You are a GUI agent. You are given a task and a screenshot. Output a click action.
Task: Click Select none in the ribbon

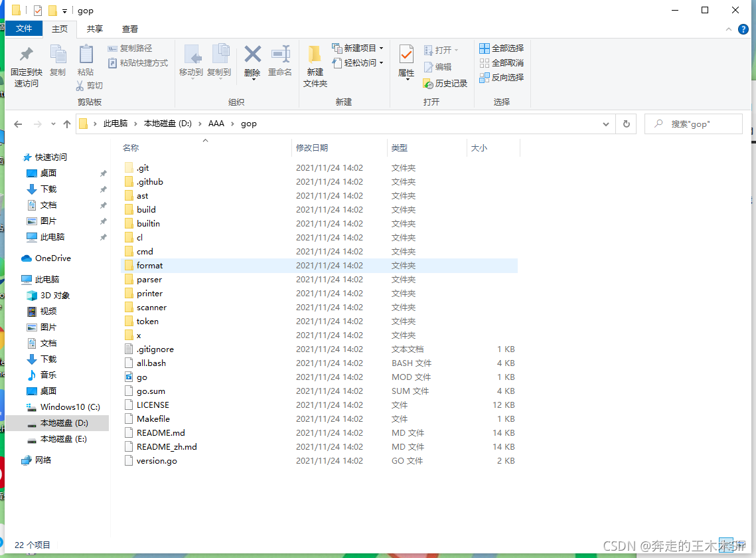(x=501, y=62)
